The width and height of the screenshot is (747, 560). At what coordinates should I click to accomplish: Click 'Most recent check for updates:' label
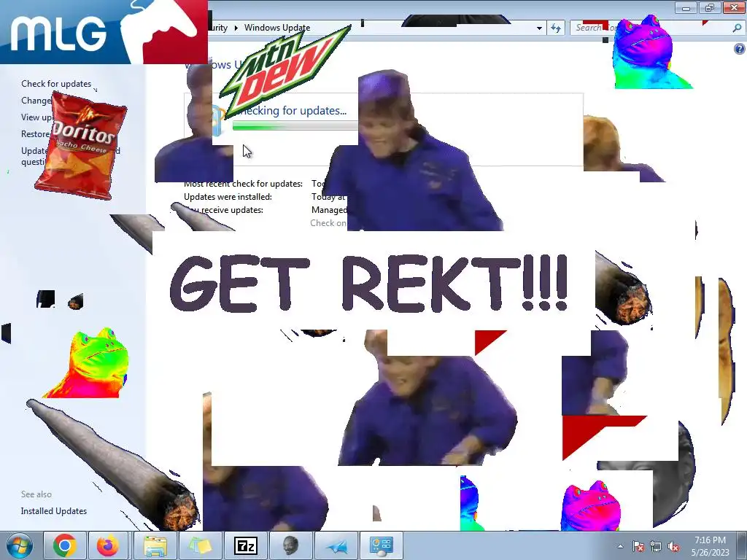click(243, 184)
